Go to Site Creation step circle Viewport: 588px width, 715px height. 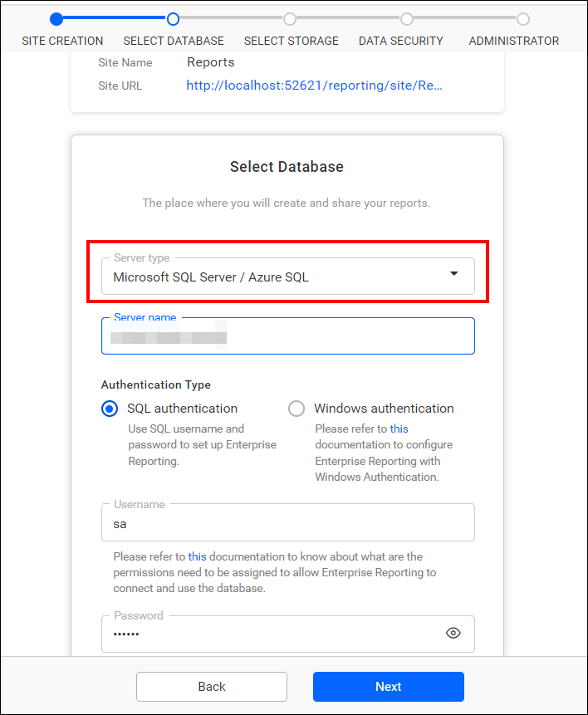(56, 19)
